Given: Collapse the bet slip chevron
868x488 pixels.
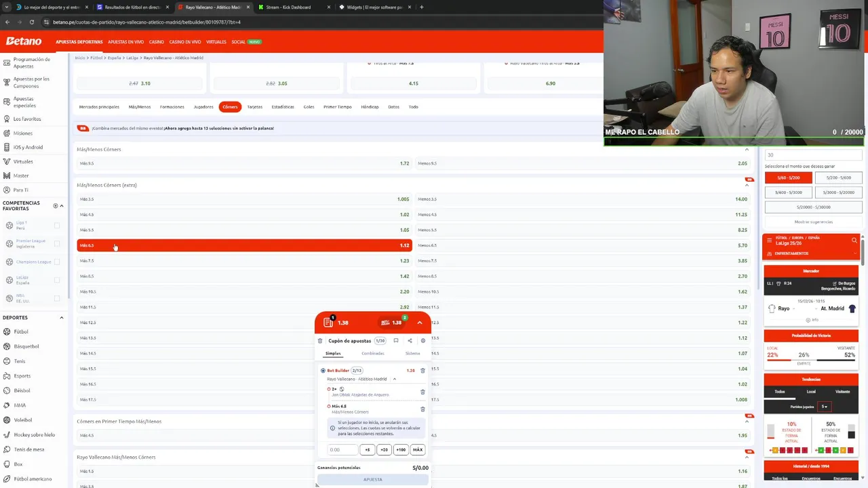Looking at the screenshot, I should (420, 323).
